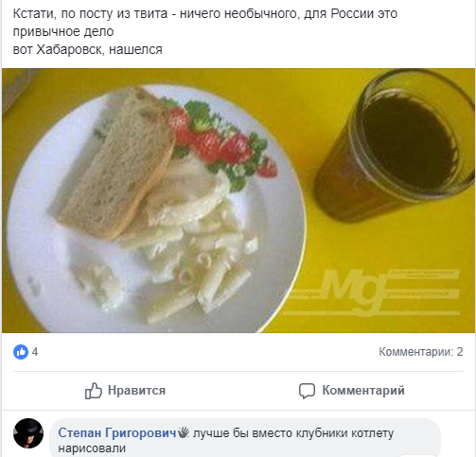Click the strawberries painted on plate
The height and width of the screenshot is (457, 476).
coord(222,144)
